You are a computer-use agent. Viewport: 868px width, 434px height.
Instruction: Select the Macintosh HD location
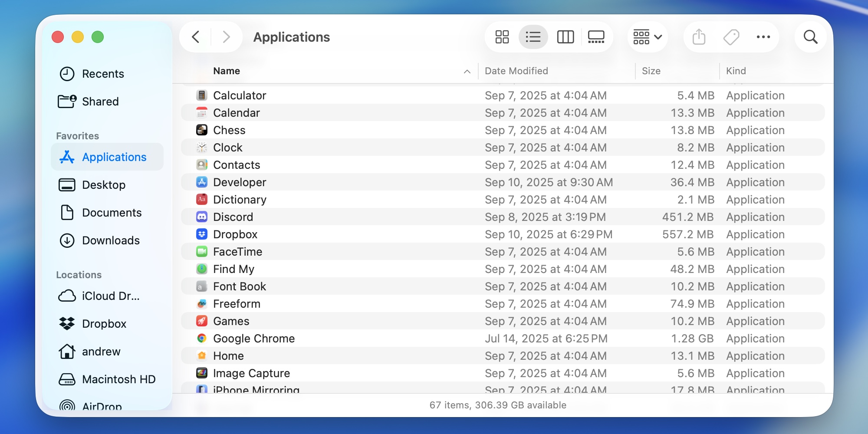(118, 379)
